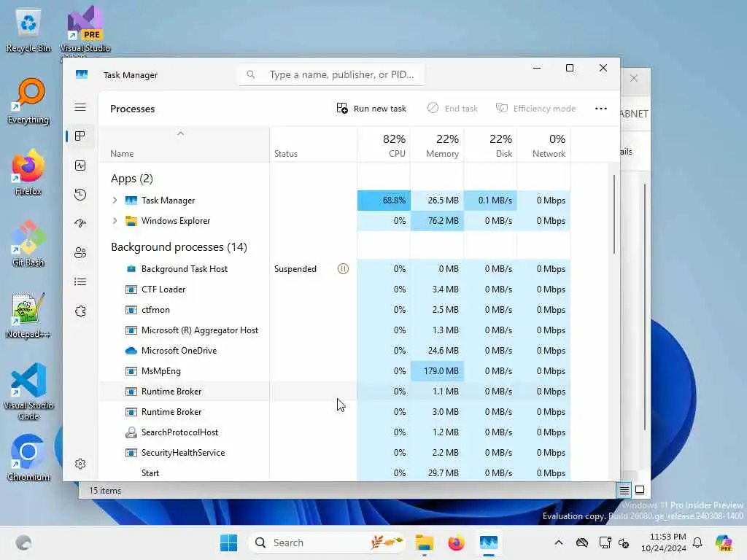Click End task button
Viewport: 747px width, 560px height.
[x=452, y=109]
